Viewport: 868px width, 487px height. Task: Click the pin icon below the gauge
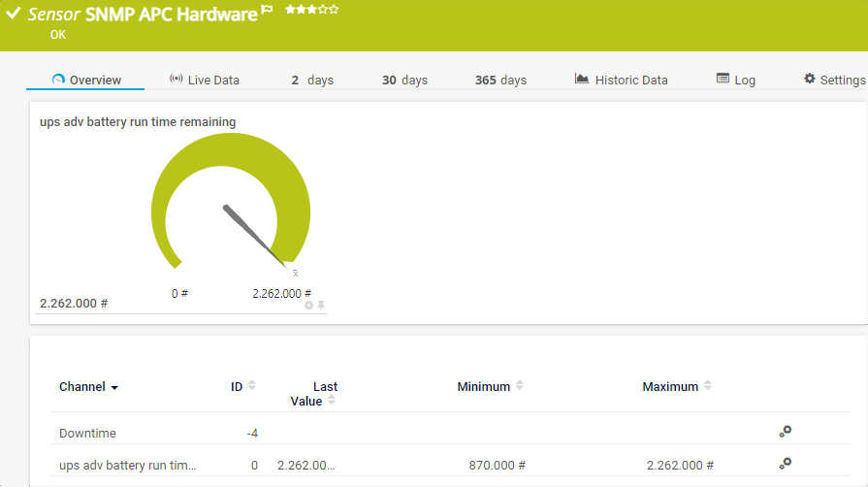321,306
